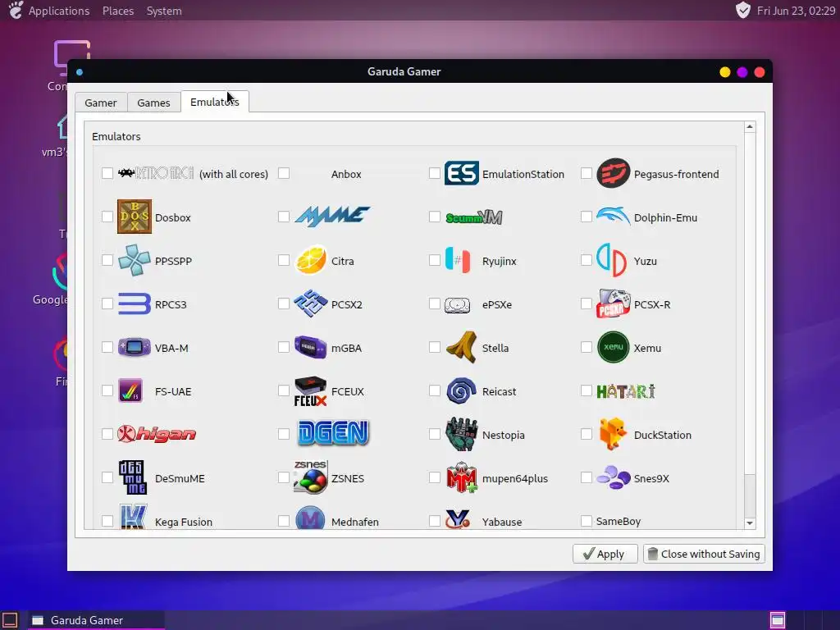
Task: Click the ScummVM logo
Action: pyautogui.click(x=473, y=217)
